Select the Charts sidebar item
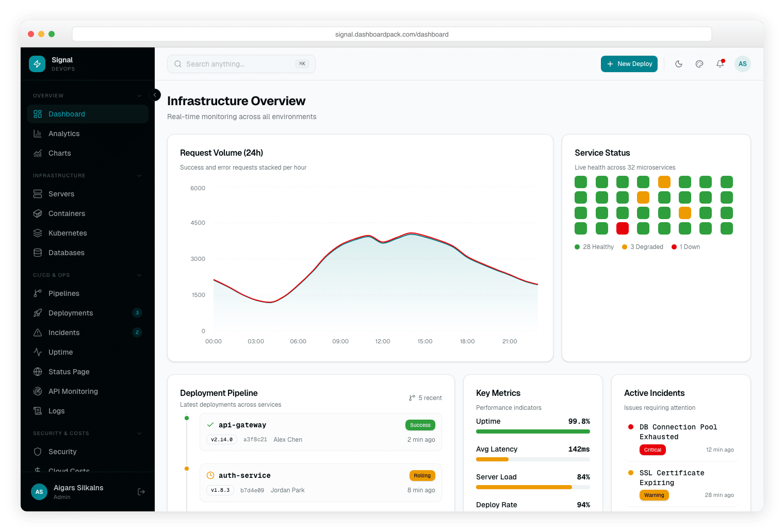The image size is (784, 532). click(x=59, y=153)
